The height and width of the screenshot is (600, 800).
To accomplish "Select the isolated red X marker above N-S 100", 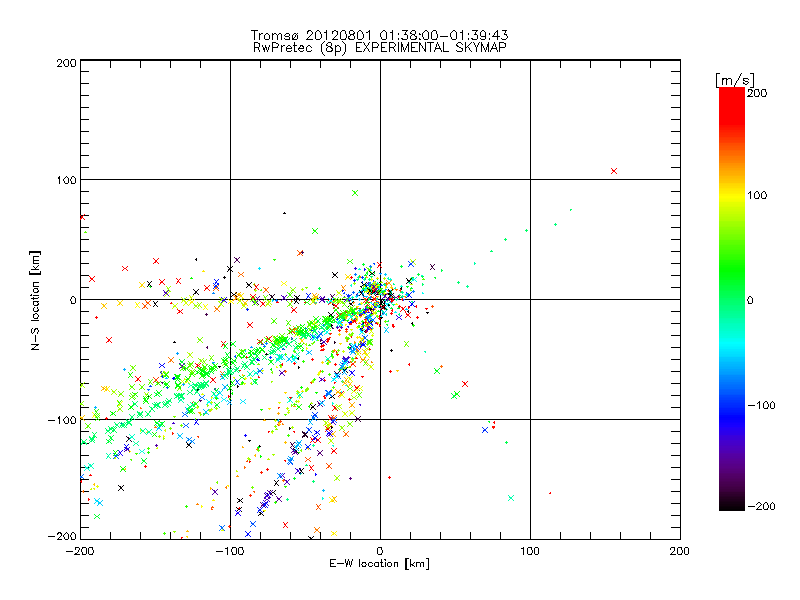I will point(614,171).
